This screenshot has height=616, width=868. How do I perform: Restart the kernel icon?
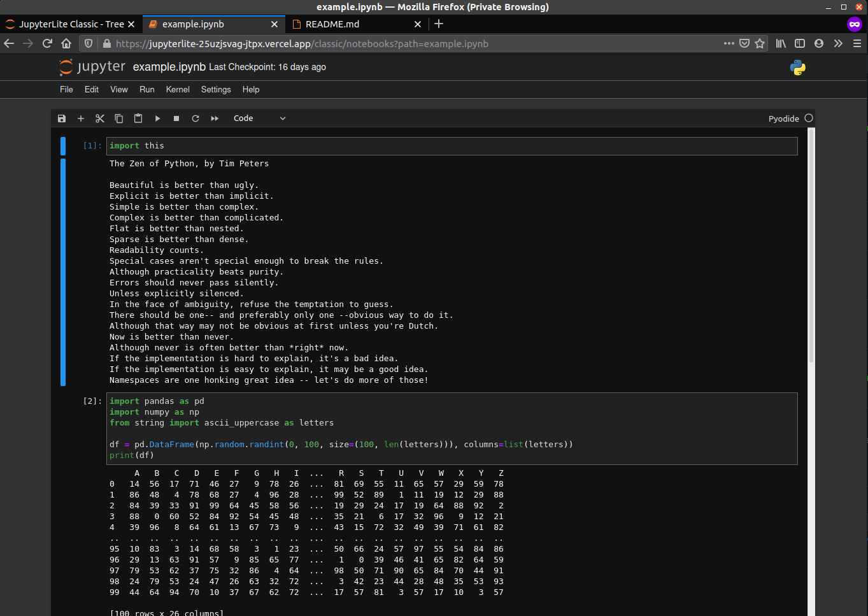196,118
